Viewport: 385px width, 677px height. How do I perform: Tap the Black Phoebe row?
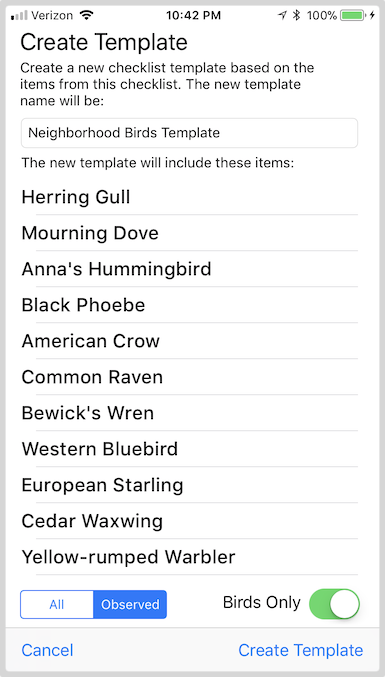click(189, 305)
